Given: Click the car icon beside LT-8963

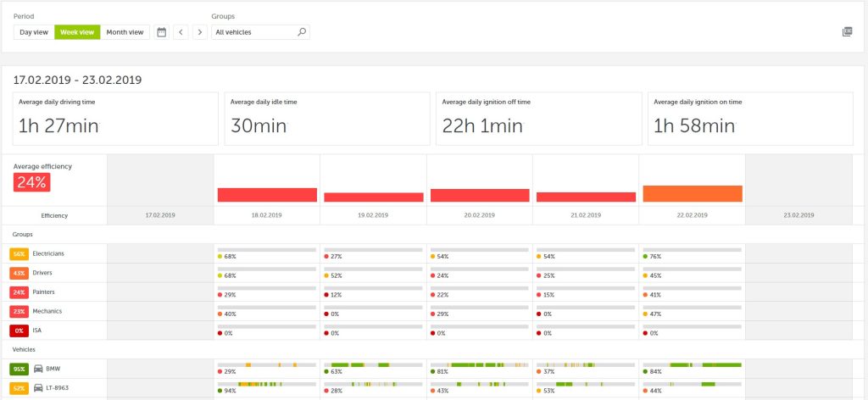Looking at the screenshot, I should click(39, 388).
